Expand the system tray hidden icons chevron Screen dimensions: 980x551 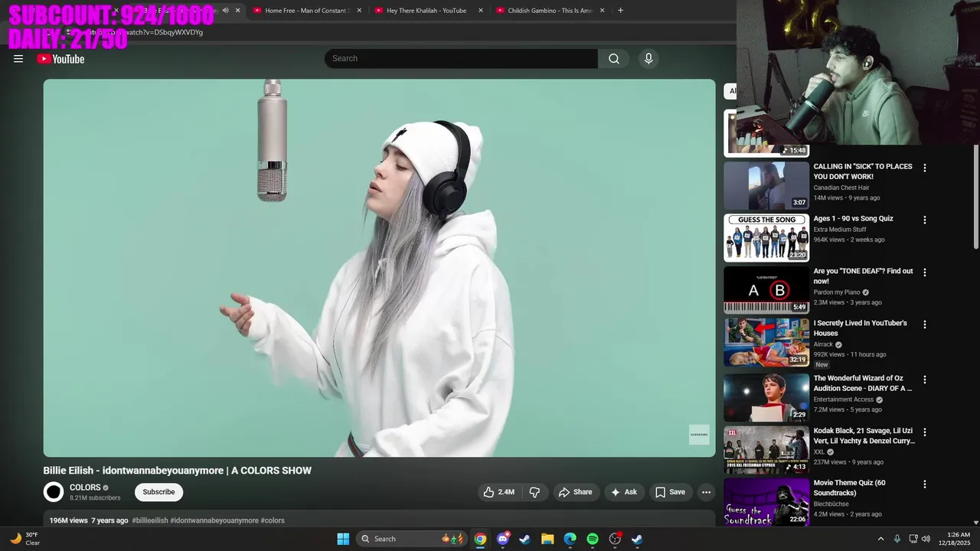coord(880,539)
